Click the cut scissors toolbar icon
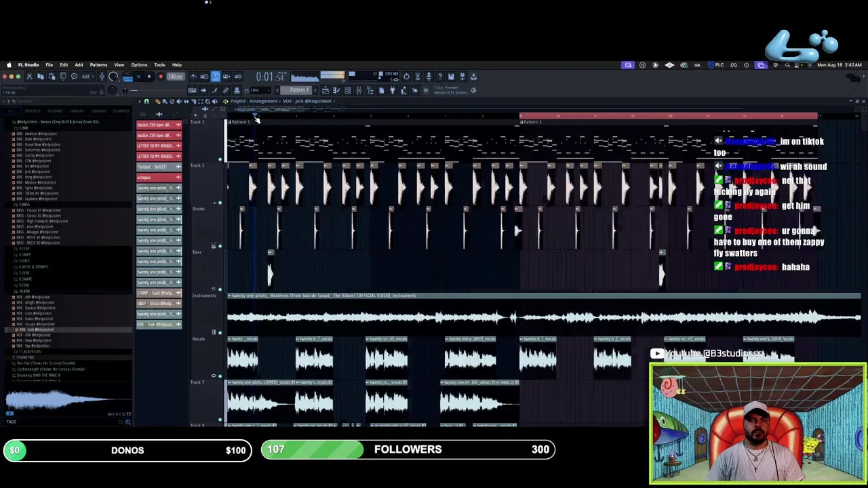Viewport: 868px width, 488px height. (x=29, y=77)
